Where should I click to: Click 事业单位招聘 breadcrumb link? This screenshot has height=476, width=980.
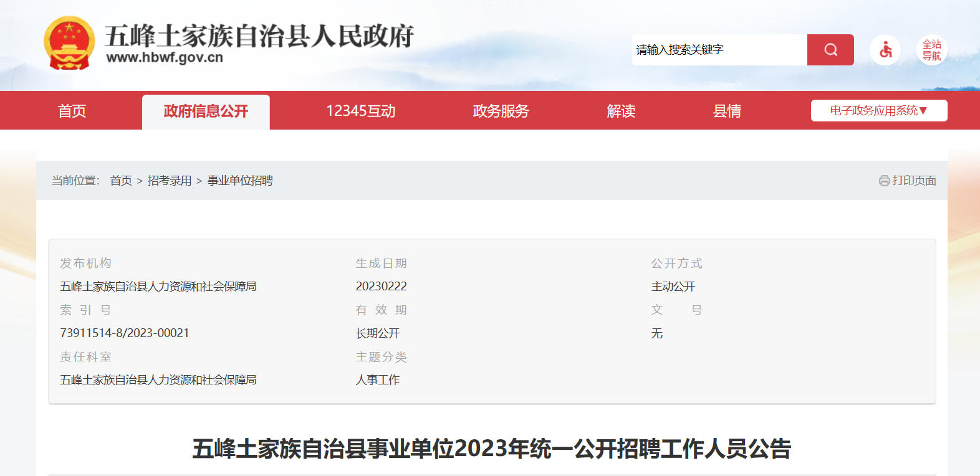click(240, 181)
